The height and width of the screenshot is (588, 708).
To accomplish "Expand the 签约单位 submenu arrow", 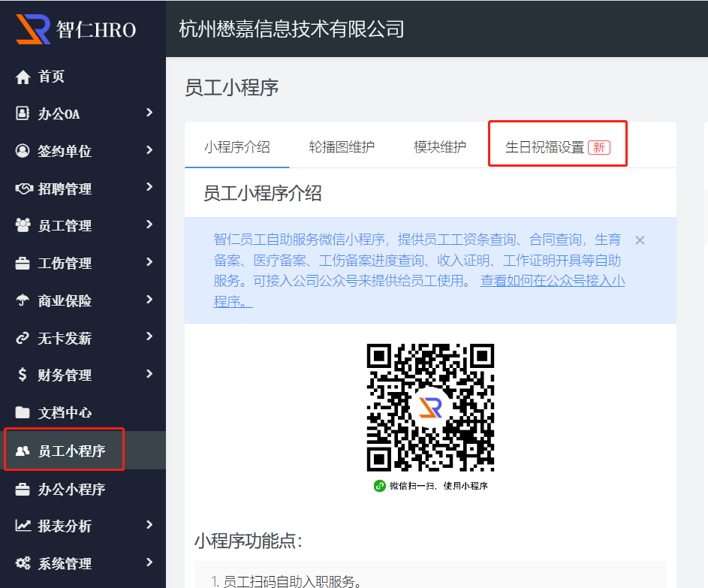I will [149, 150].
